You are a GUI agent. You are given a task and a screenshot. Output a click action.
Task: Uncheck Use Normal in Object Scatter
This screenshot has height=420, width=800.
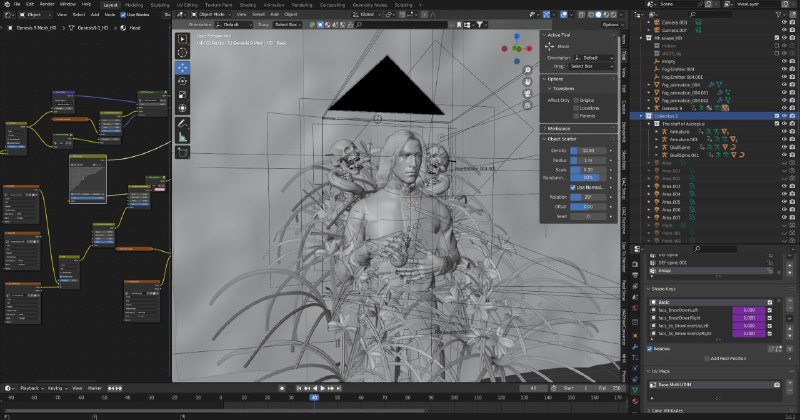[x=573, y=187]
